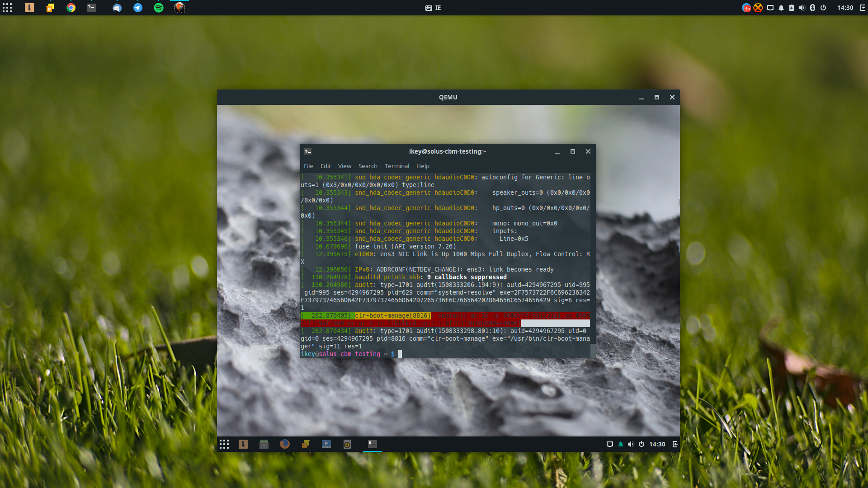Viewport: 868px width, 488px height.
Task: Close the guest terminal window
Action: point(588,152)
